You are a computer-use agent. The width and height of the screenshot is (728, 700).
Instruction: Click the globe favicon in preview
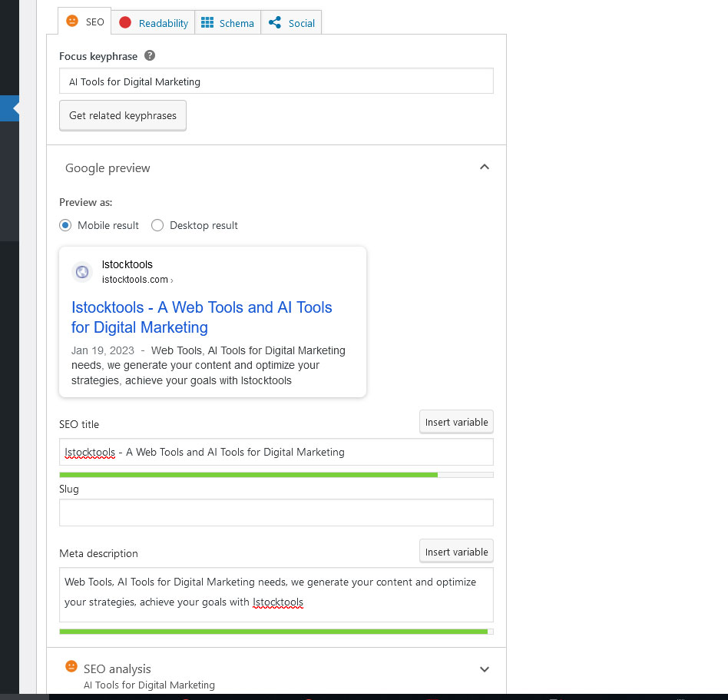click(x=82, y=272)
